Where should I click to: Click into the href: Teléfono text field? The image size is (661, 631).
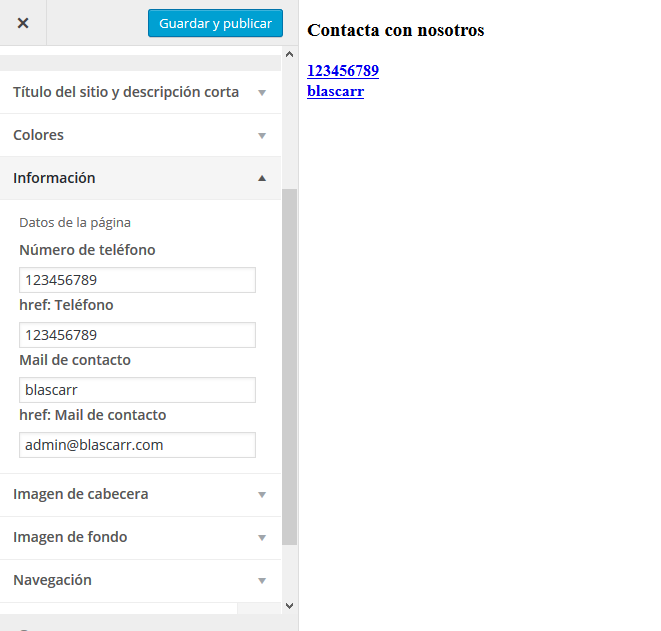(x=137, y=335)
